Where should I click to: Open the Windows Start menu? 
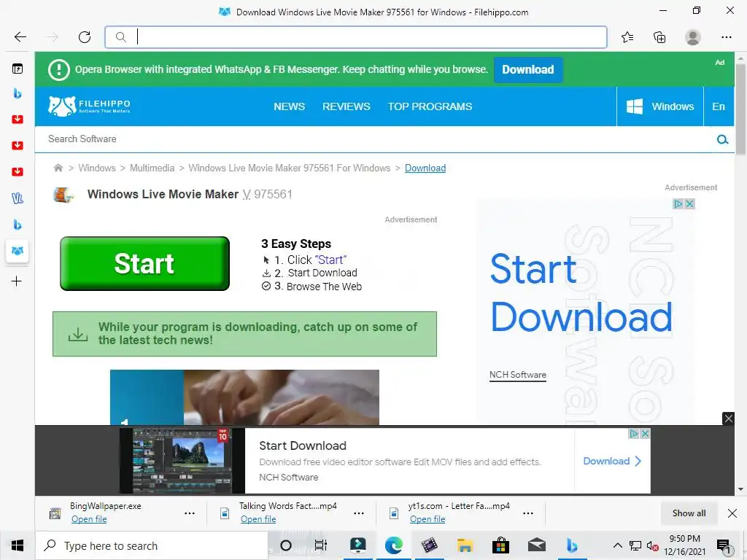point(18,545)
